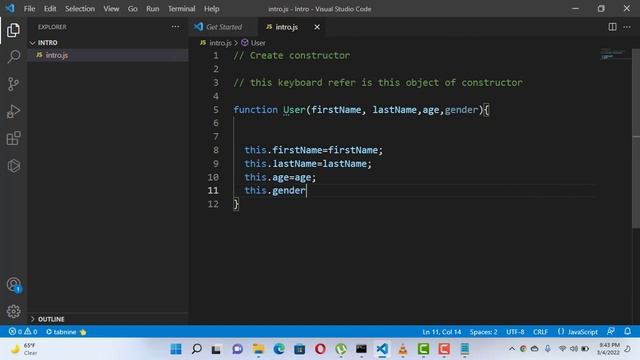640x360 pixels.
Task: Change line ending via CRLF indicator
Action: click(x=540, y=331)
